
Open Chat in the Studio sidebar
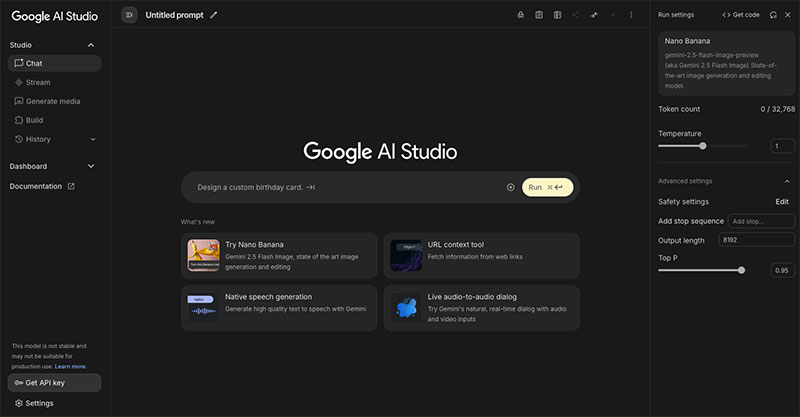[54, 63]
